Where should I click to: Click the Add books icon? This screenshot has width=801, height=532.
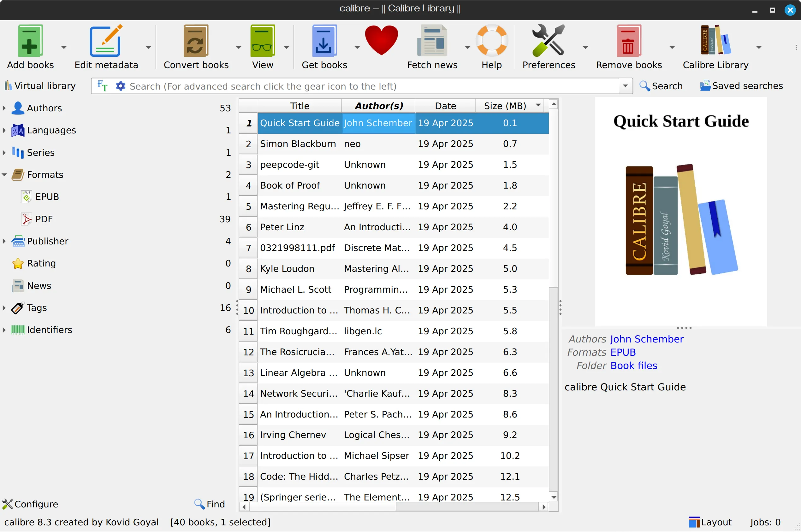click(x=30, y=41)
